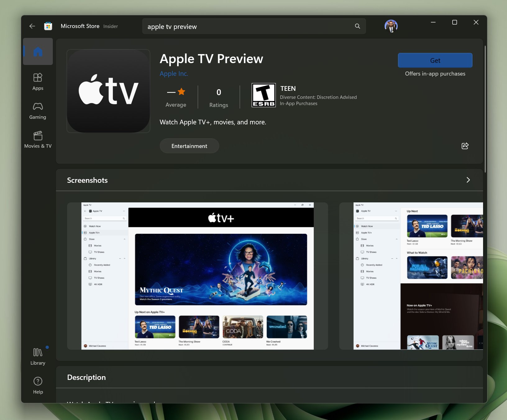507x420 pixels.
Task: Go to Gaming section in sidebar
Action: click(38, 110)
